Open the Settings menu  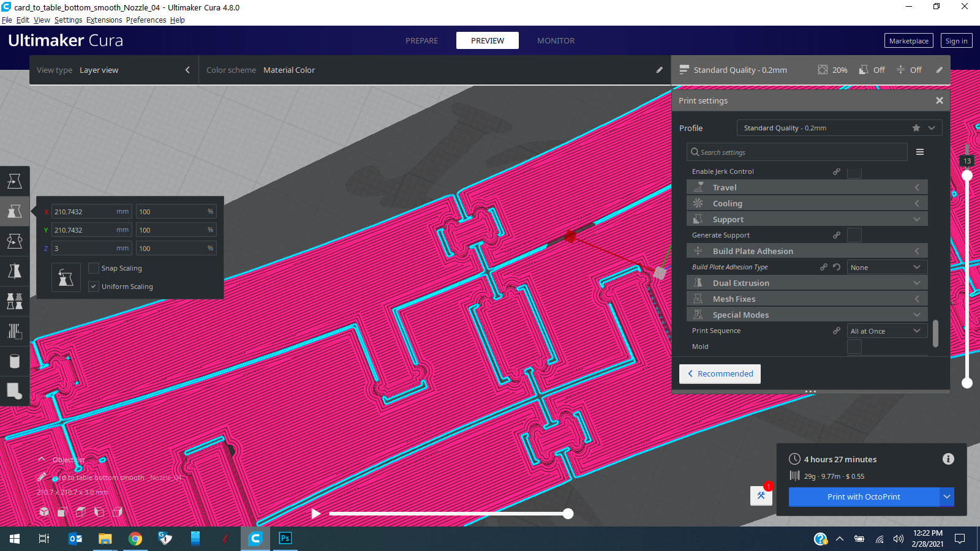click(68, 20)
